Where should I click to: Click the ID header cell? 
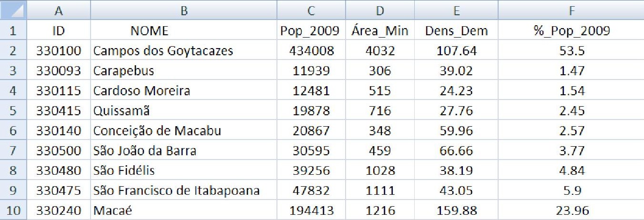59,30
